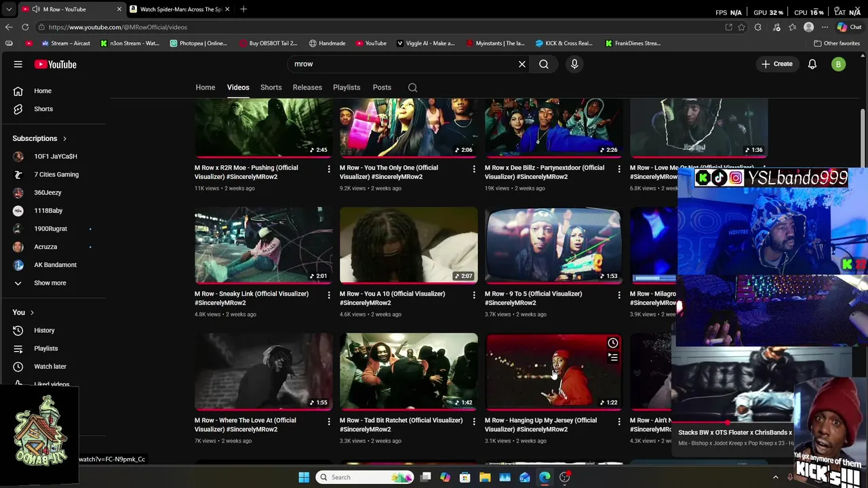The height and width of the screenshot is (488, 868).
Task: Open the Windows Start menu
Action: [304, 477]
